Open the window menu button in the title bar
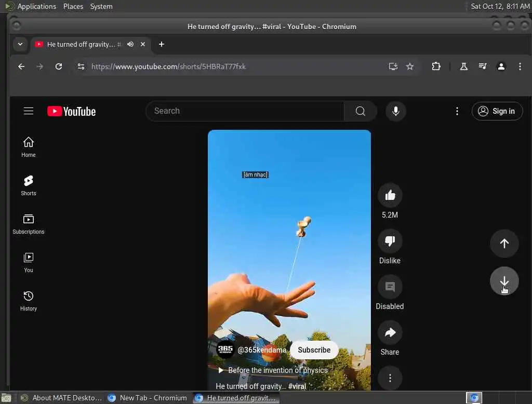The height and width of the screenshot is (404, 532). coord(16,25)
